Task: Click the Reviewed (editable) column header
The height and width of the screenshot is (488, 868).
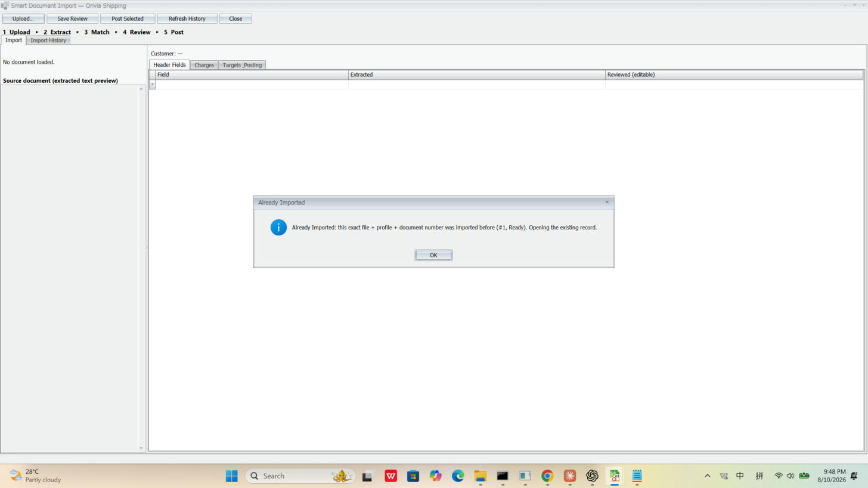Action: tap(734, 74)
